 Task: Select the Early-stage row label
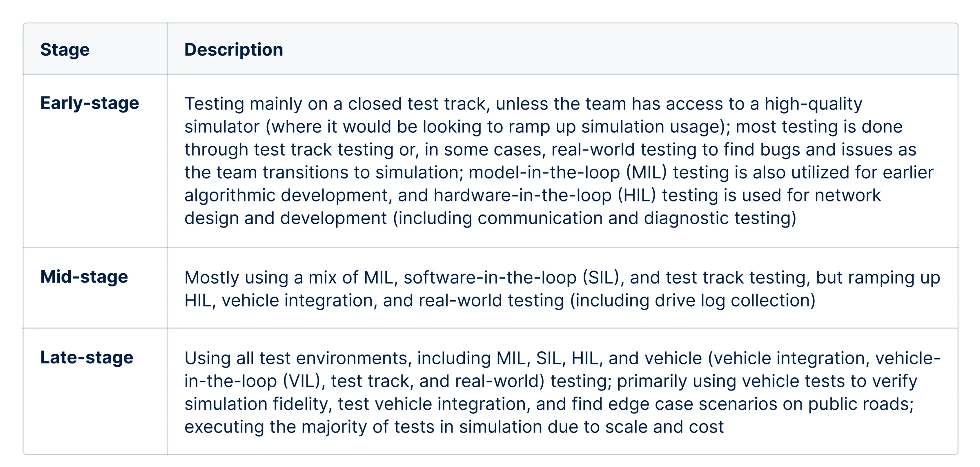coord(90,103)
